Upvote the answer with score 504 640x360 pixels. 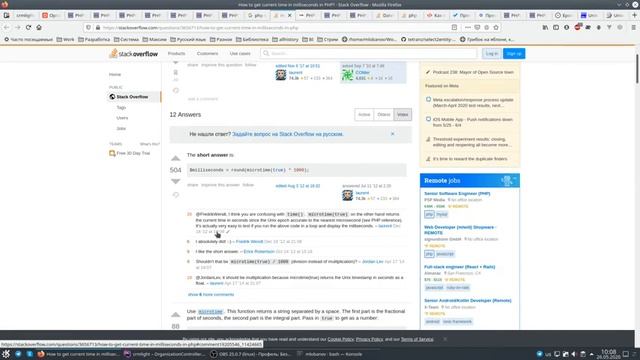coord(176,158)
